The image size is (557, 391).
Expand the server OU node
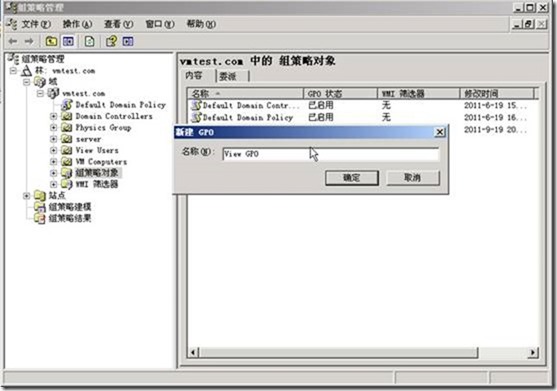54,139
